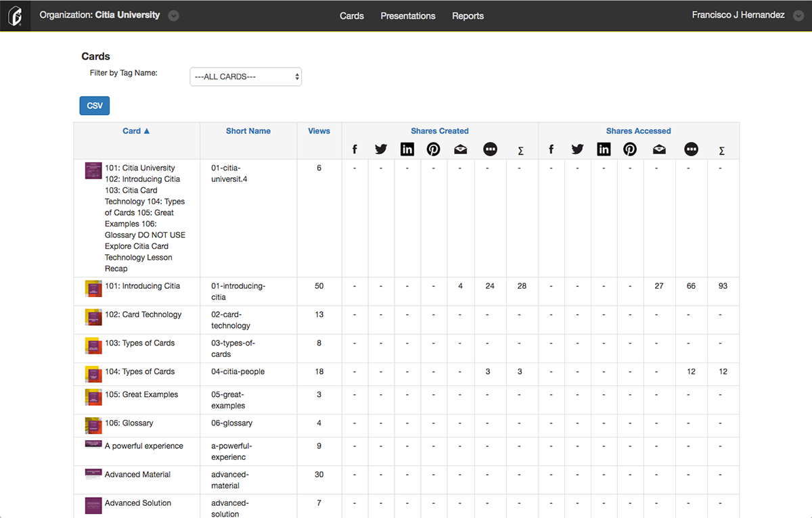Export data with the CSV button
812x518 pixels.
pyautogui.click(x=95, y=105)
